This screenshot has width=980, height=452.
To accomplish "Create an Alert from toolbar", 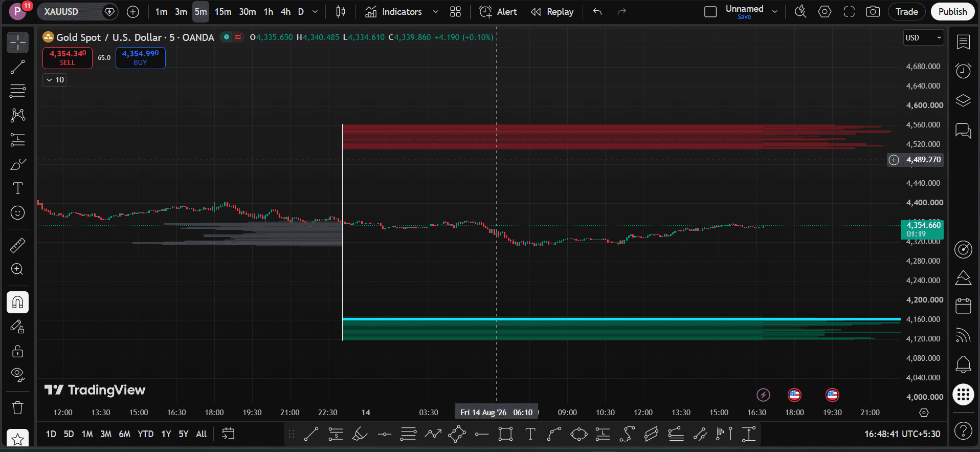I will pos(498,12).
